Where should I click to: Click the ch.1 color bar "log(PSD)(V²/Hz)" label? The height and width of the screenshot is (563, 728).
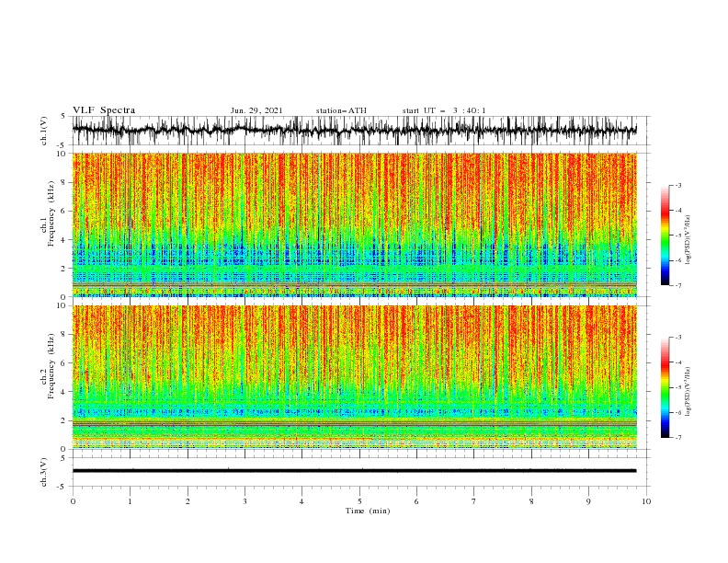click(688, 240)
